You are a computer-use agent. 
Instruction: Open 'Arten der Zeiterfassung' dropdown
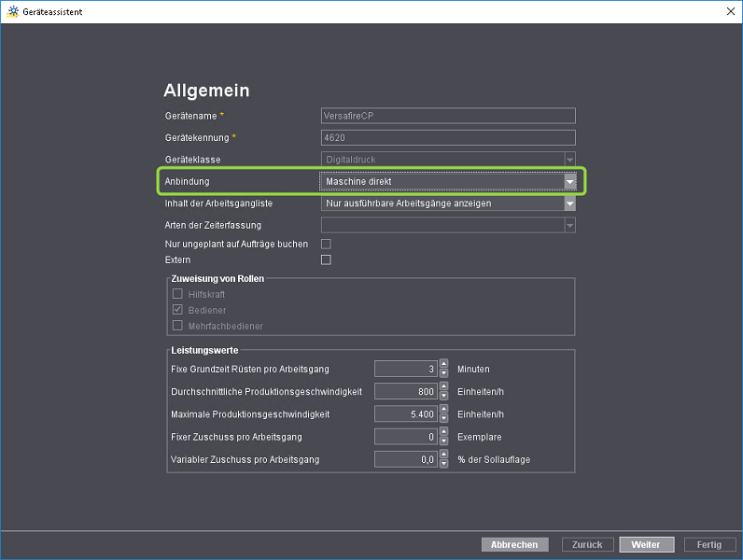[569, 225]
